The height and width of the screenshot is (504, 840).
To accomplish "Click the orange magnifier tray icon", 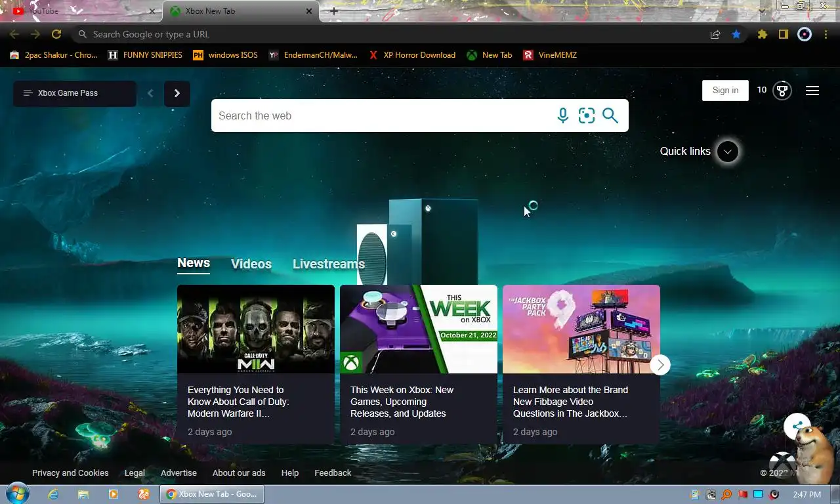I will point(726,494).
